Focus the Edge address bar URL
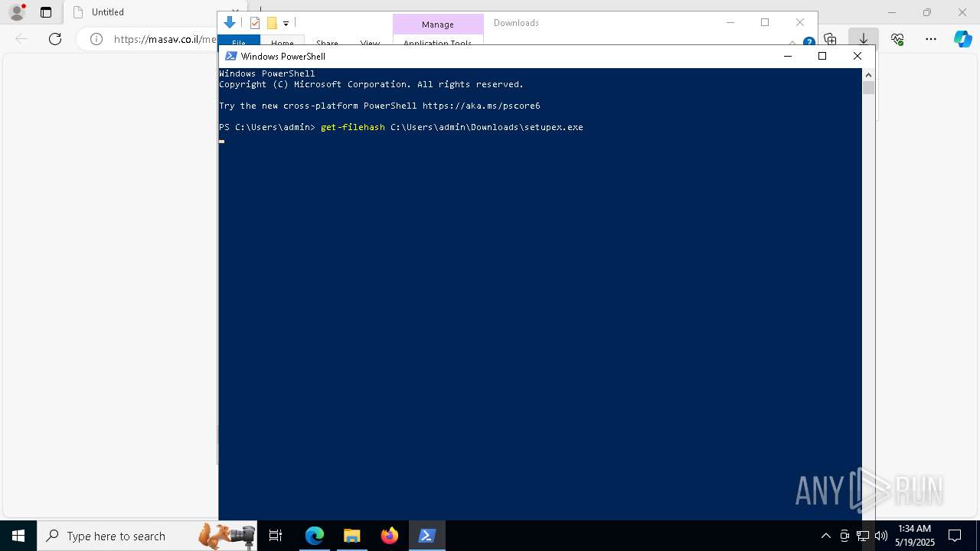Screen dimensions: 980x551 164,39
